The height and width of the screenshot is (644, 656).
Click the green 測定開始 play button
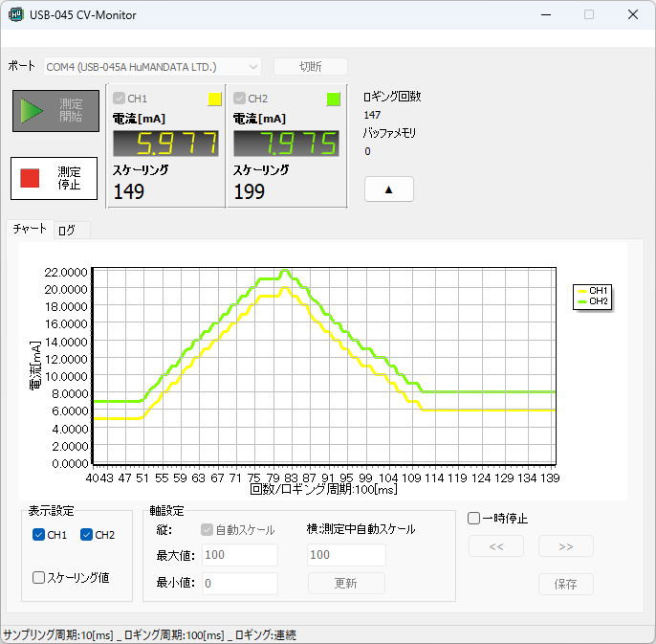pyautogui.click(x=55, y=110)
